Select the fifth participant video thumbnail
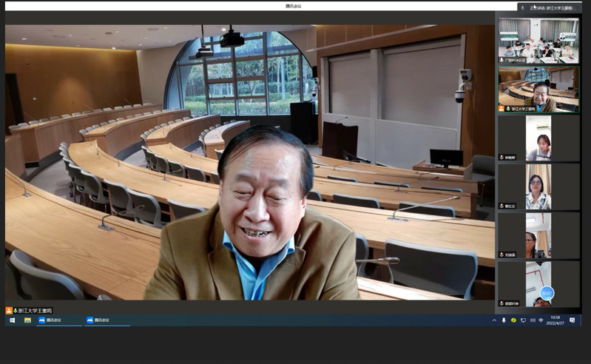 pyautogui.click(x=538, y=235)
